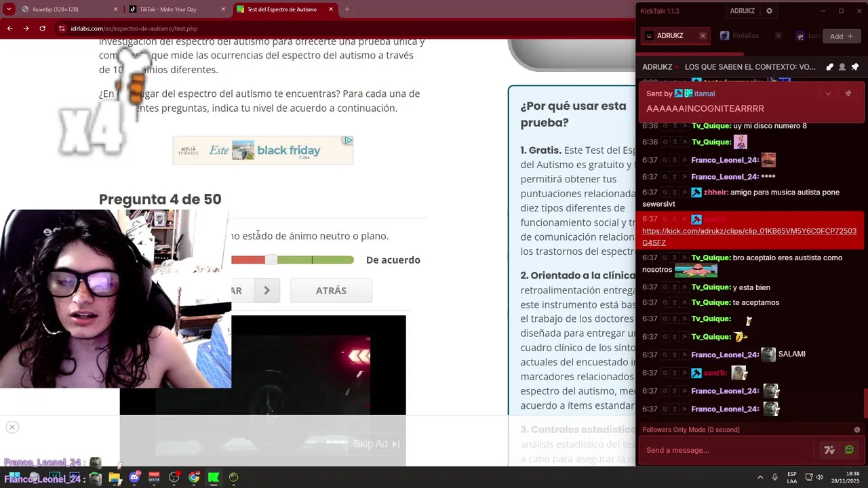Click the microphone icon in system tray

click(x=774, y=478)
